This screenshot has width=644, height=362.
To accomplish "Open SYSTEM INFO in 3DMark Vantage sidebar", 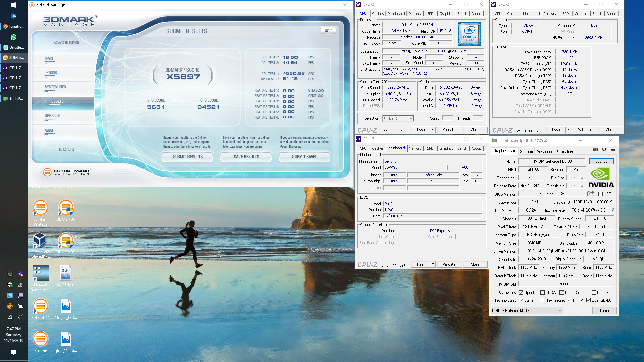I will point(55,87).
